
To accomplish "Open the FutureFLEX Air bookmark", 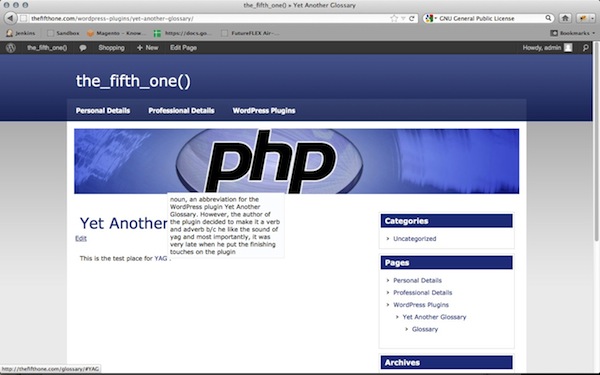I will click(251, 33).
